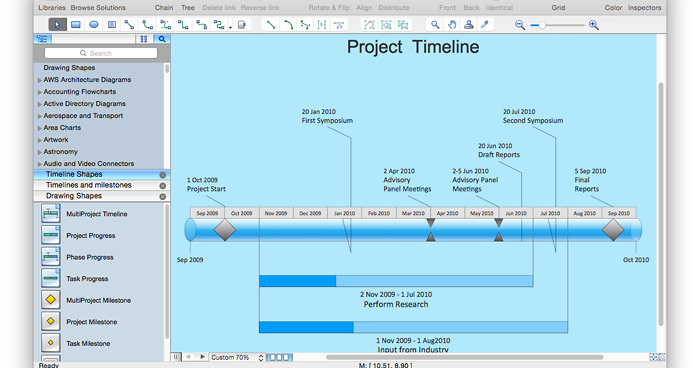Pick the ellipse shape tool
Viewport: 700px width, 368px height.
click(94, 25)
